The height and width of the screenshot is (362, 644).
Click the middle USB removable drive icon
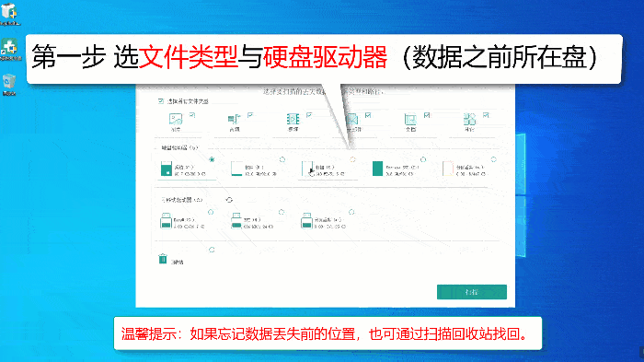point(236,220)
